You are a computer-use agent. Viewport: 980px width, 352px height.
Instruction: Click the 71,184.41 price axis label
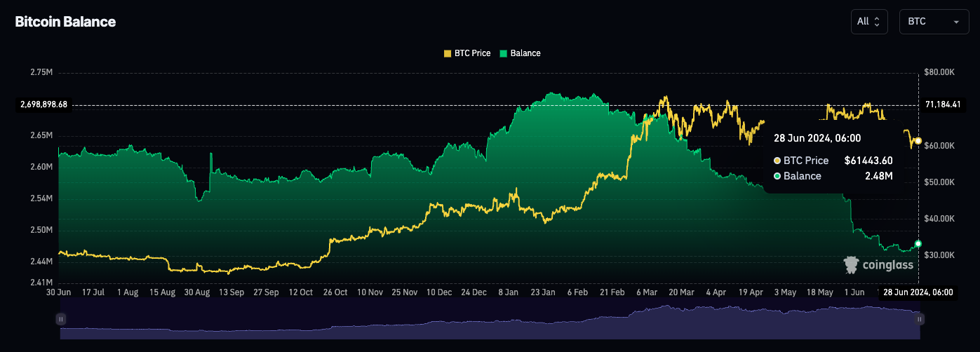click(943, 104)
